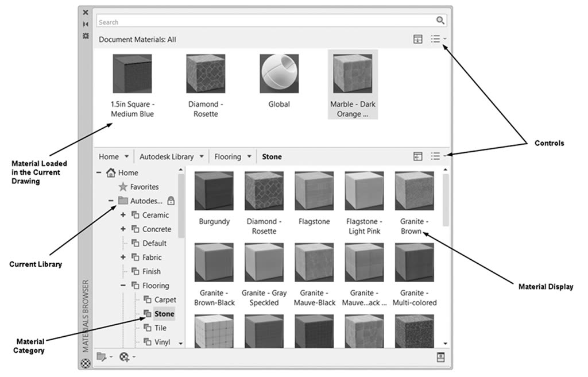Collapse the Autodesk library tree node
This screenshot has height=377, width=588.
111,201
